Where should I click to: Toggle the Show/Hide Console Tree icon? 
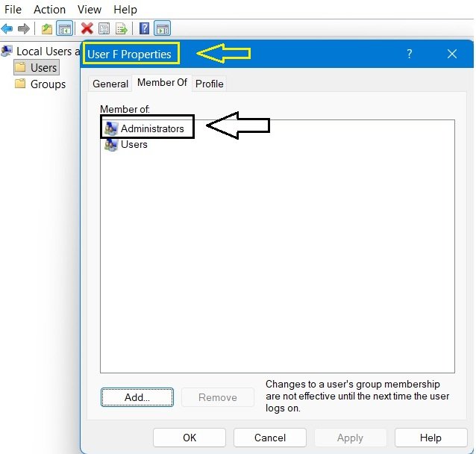point(65,29)
